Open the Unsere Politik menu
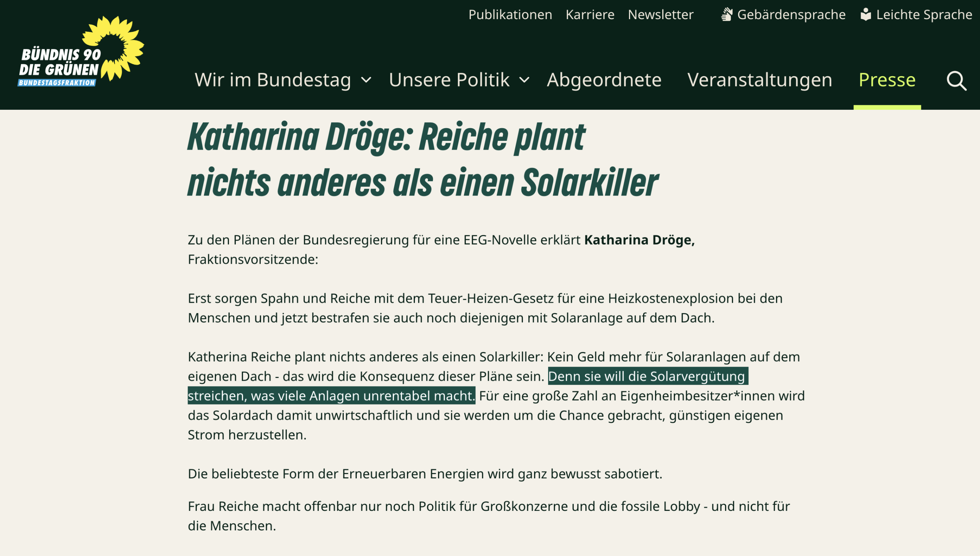980x556 pixels. 449,80
